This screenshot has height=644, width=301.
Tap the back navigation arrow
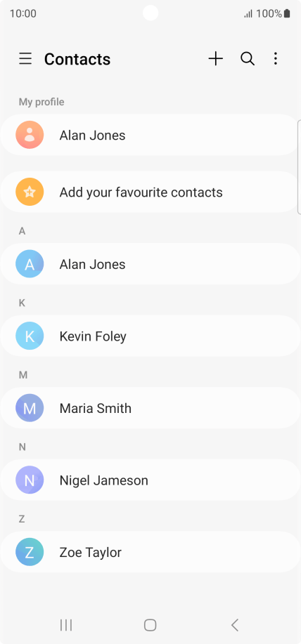point(234,625)
